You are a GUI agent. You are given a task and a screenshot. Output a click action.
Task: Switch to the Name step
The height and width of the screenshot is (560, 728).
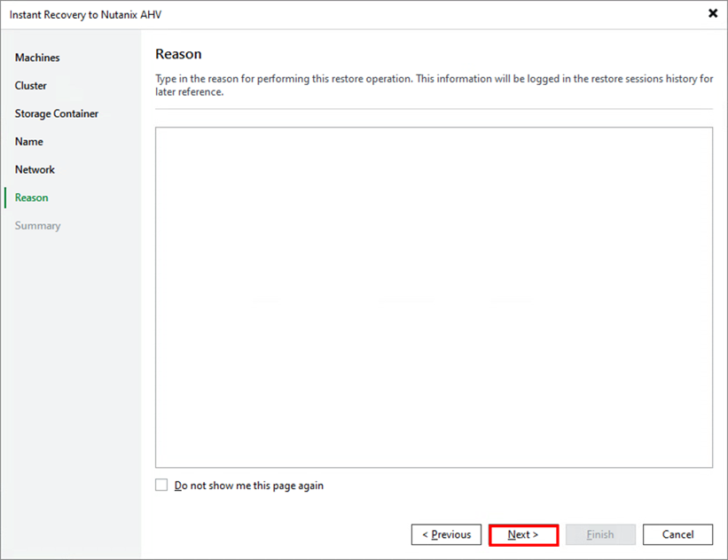[x=28, y=142]
